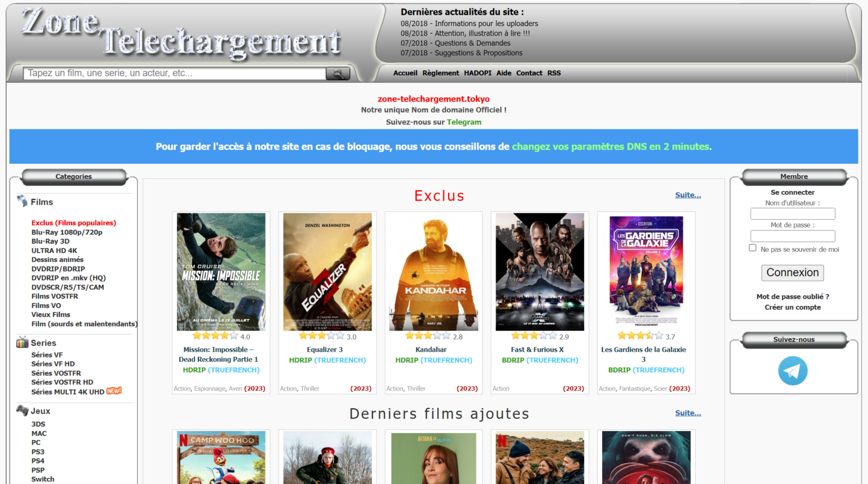
Task: Open the RSS menu item
Action: [x=554, y=73]
